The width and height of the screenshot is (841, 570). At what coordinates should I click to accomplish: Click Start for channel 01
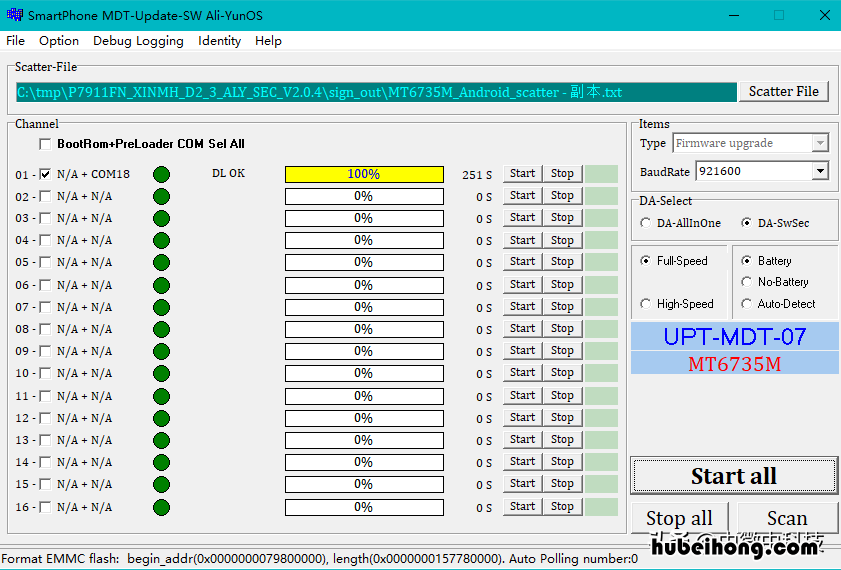point(522,174)
